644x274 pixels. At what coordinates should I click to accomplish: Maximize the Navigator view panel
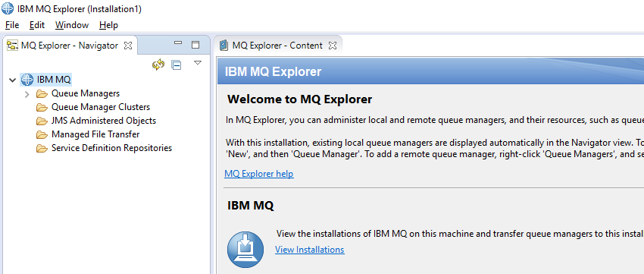pos(195,45)
